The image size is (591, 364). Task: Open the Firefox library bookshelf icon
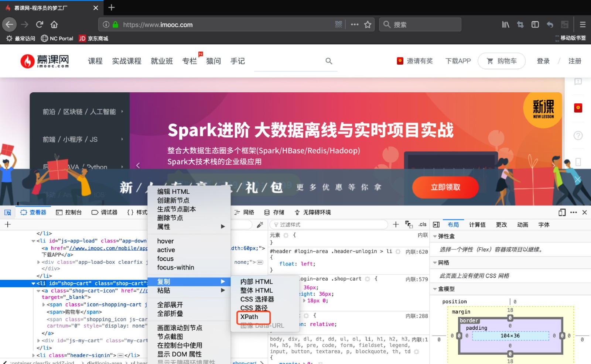[x=505, y=24]
